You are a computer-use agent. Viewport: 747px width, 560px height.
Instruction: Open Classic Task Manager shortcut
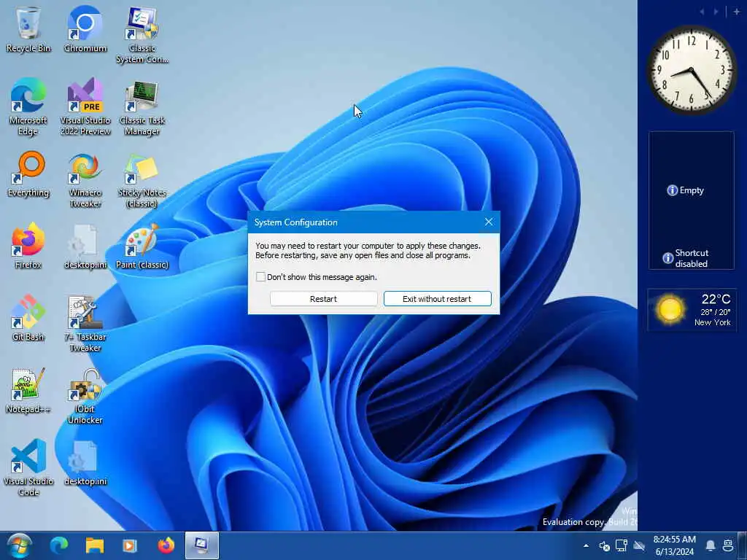(x=142, y=108)
